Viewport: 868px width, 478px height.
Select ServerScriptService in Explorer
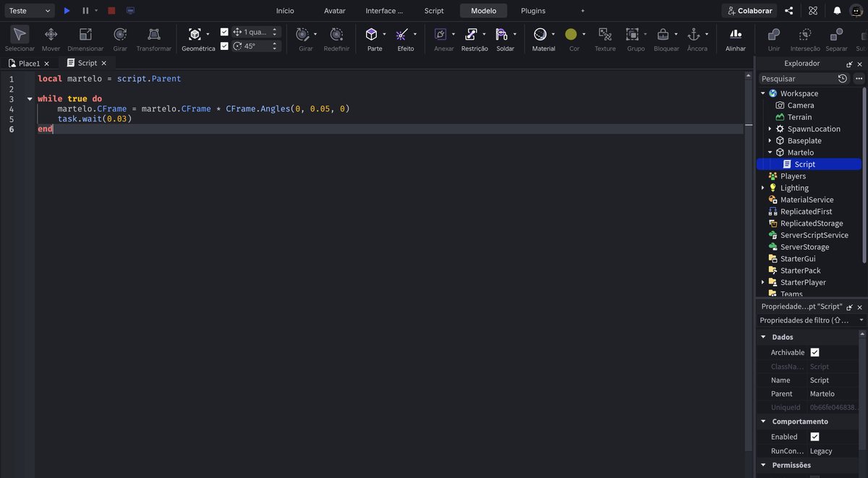tap(814, 235)
